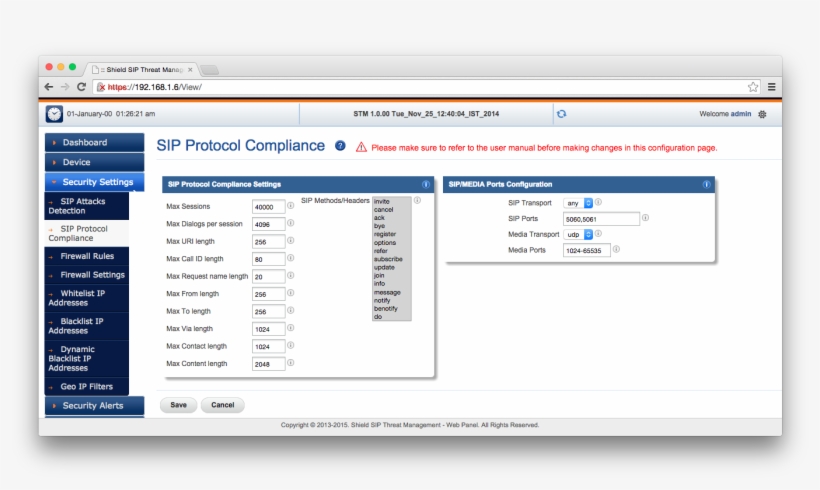Click the info icon next to Max Sessions

coord(291,206)
